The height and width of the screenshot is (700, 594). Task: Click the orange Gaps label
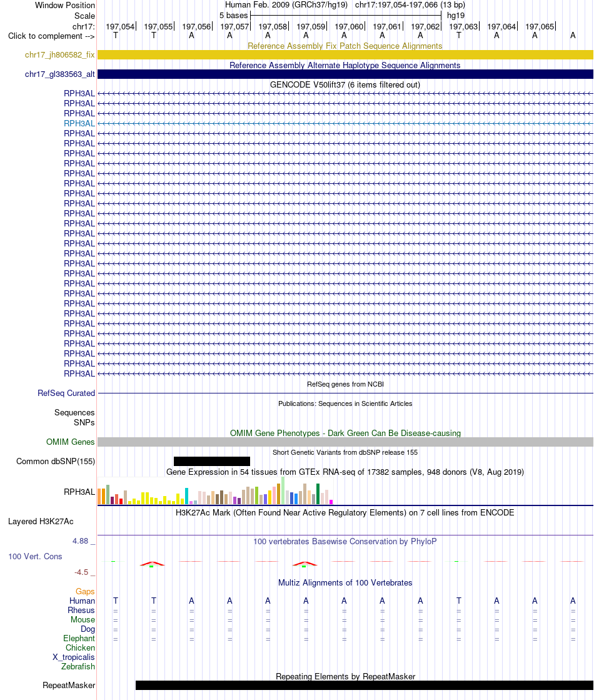(85, 592)
